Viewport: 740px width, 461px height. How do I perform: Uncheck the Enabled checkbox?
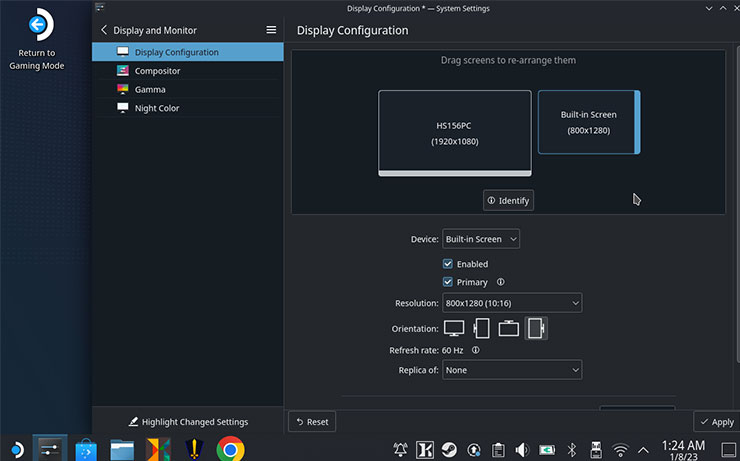coord(449,264)
